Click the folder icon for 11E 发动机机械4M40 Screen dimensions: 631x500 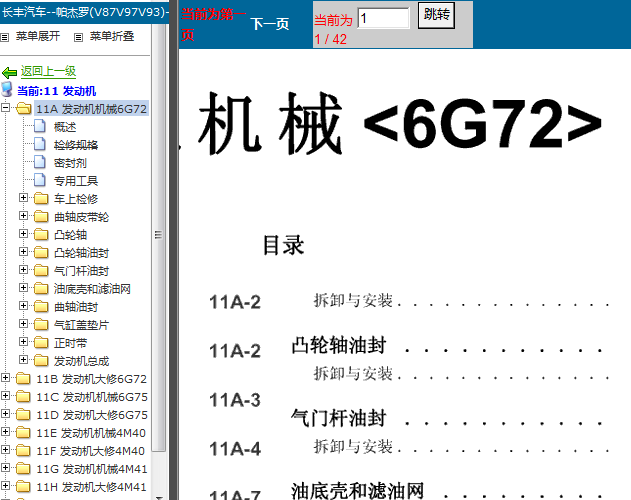[x=23, y=433]
